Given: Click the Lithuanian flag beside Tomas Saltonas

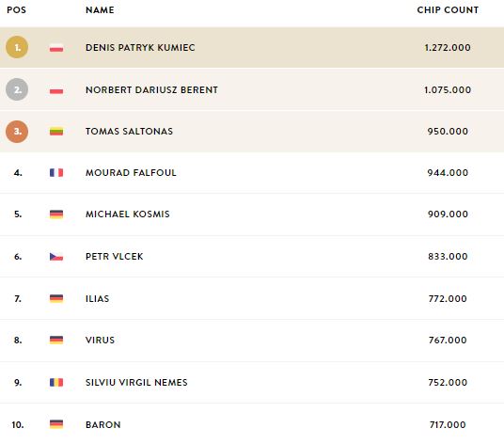Looking at the screenshot, I should click(56, 132).
